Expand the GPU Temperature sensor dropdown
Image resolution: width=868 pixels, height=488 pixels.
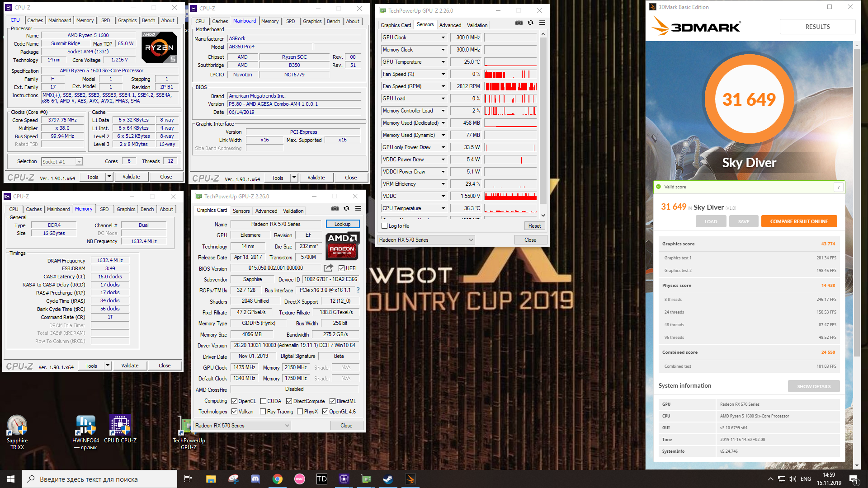[x=443, y=62]
